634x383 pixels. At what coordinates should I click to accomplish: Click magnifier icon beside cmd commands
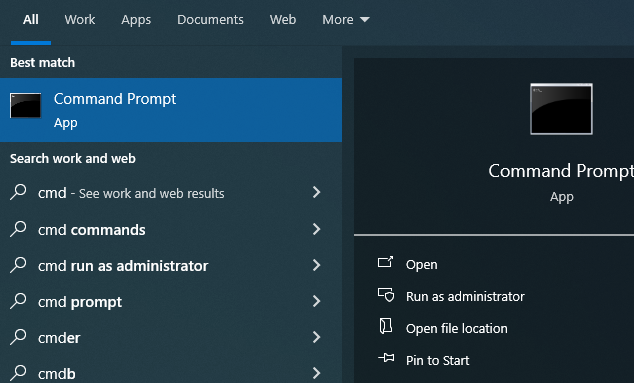click(x=18, y=229)
